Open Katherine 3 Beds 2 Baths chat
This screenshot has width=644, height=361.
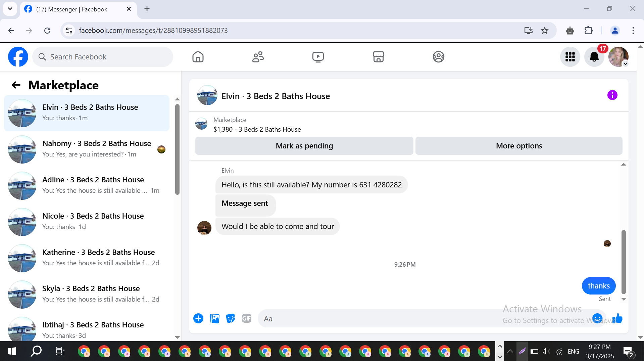tap(87, 258)
